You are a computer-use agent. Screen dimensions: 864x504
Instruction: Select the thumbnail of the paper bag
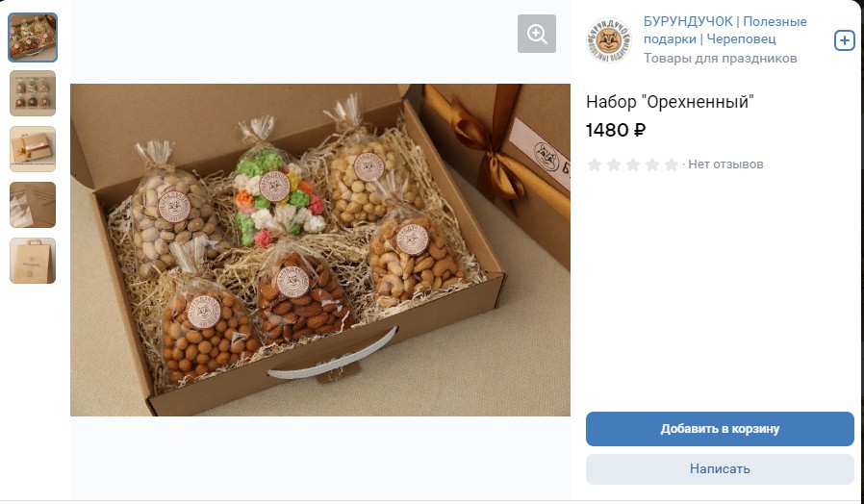[x=33, y=261]
